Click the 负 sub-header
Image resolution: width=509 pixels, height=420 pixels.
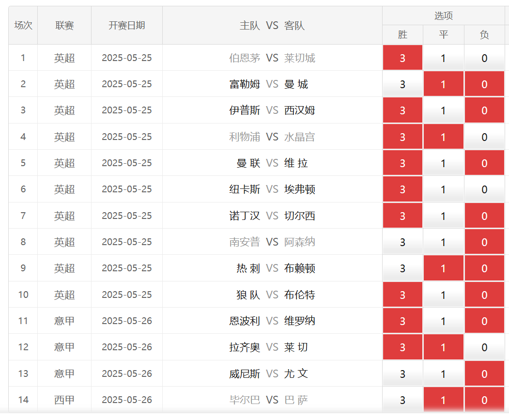(x=484, y=34)
